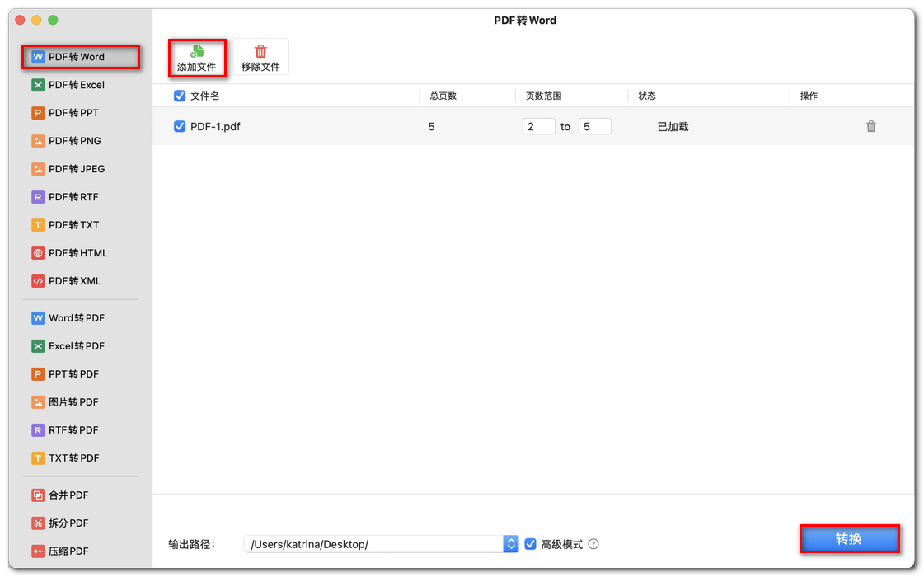Open the 拆分PDF split tool
Viewport: 924px width, 577px height.
(x=66, y=523)
